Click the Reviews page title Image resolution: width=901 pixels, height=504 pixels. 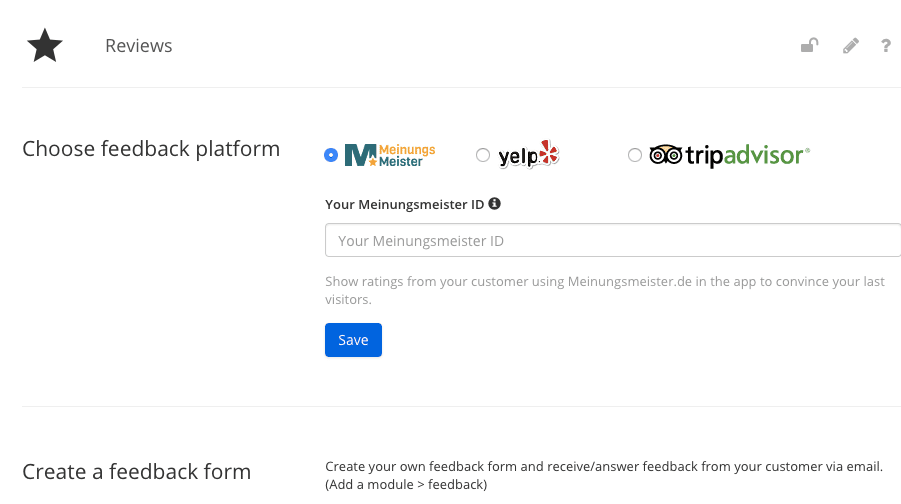point(138,45)
